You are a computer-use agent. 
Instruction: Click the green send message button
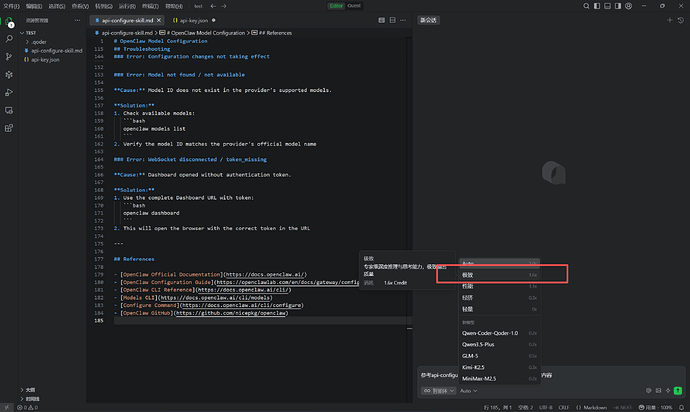tap(676, 390)
